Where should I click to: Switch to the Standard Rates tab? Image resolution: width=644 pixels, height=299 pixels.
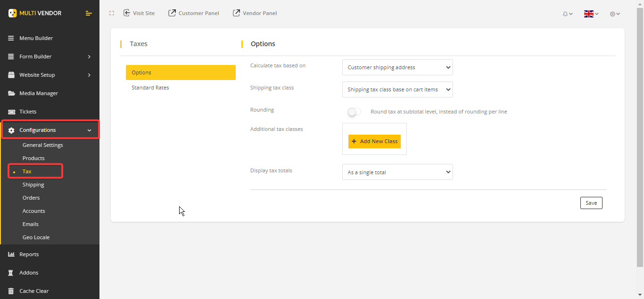coord(150,88)
